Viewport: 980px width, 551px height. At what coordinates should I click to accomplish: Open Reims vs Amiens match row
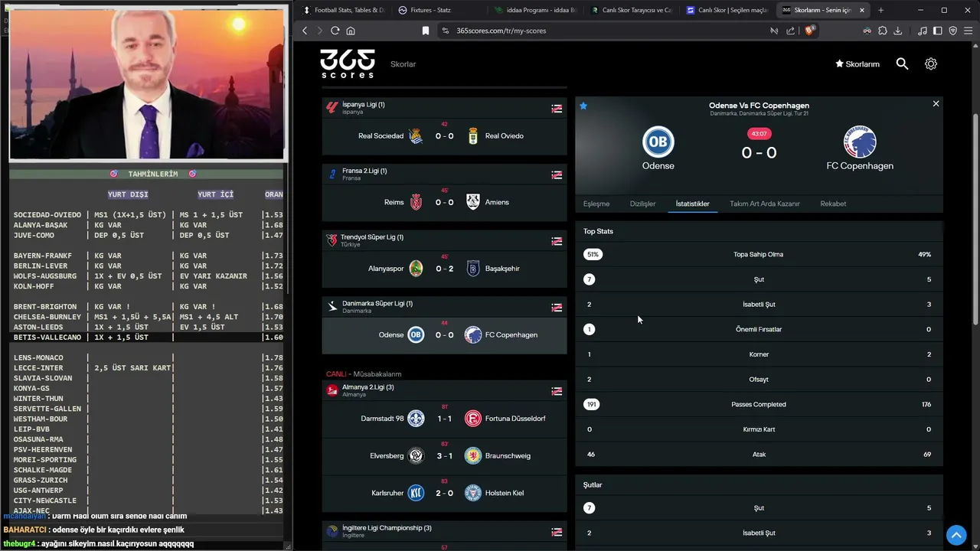444,202
